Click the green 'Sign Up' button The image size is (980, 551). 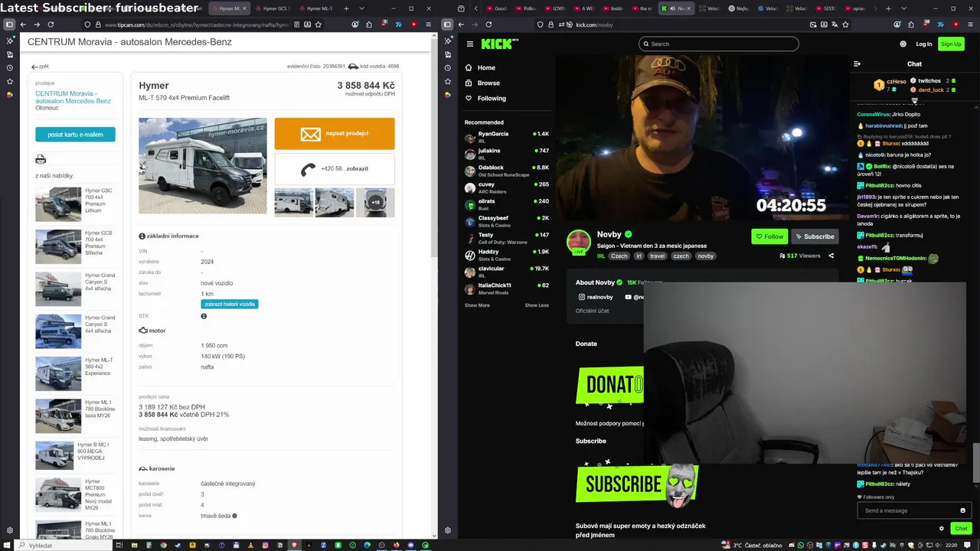click(x=951, y=44)
